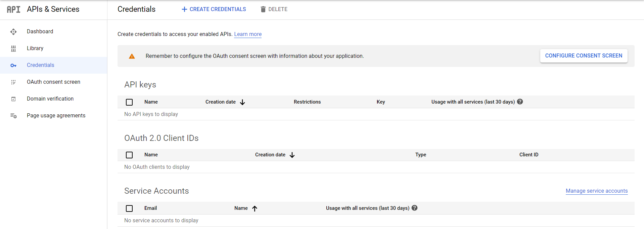The height and width of the screenshot is (229, 644).
Task: Click APIs & Services title
Action: point(53,9)
